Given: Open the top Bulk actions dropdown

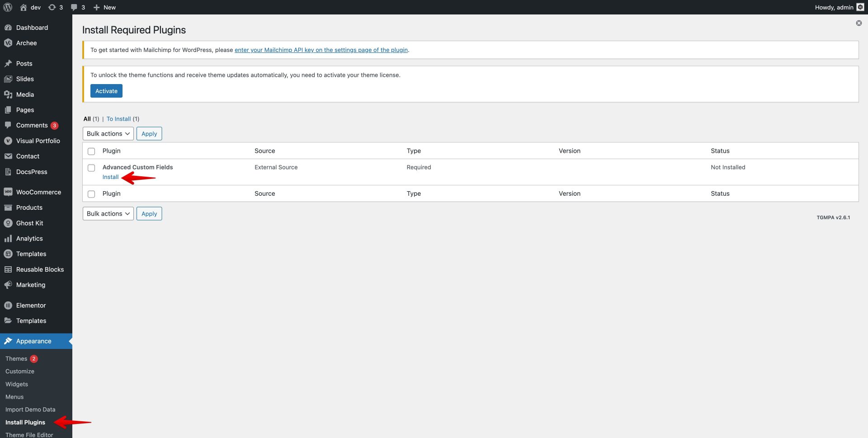Looking at the screenshot, I should pos(108,133).
